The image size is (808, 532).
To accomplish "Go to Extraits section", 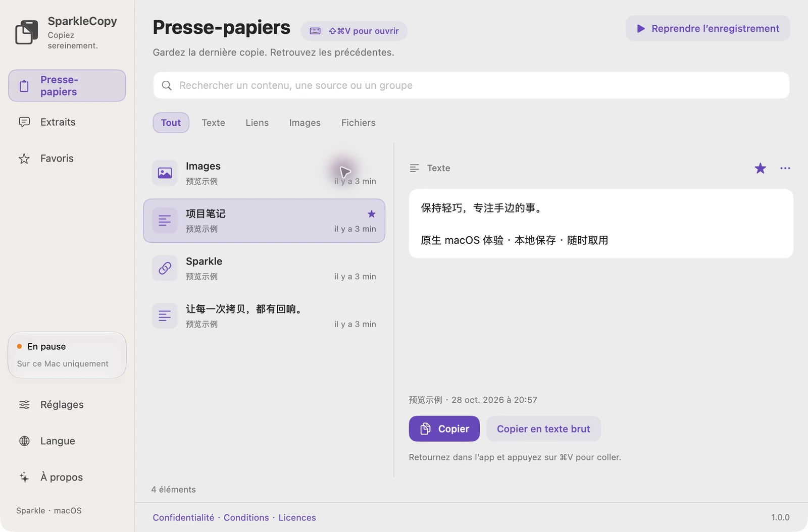I will pos(67,122).
